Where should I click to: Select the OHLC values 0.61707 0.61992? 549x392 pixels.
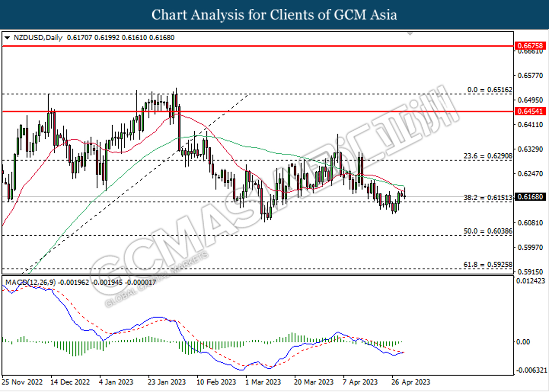pos(93,38)
